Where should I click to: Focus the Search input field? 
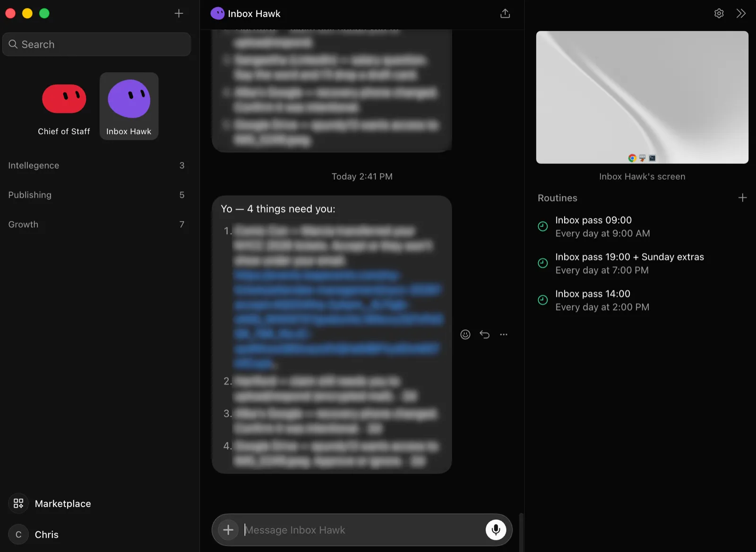coord(97,44)
